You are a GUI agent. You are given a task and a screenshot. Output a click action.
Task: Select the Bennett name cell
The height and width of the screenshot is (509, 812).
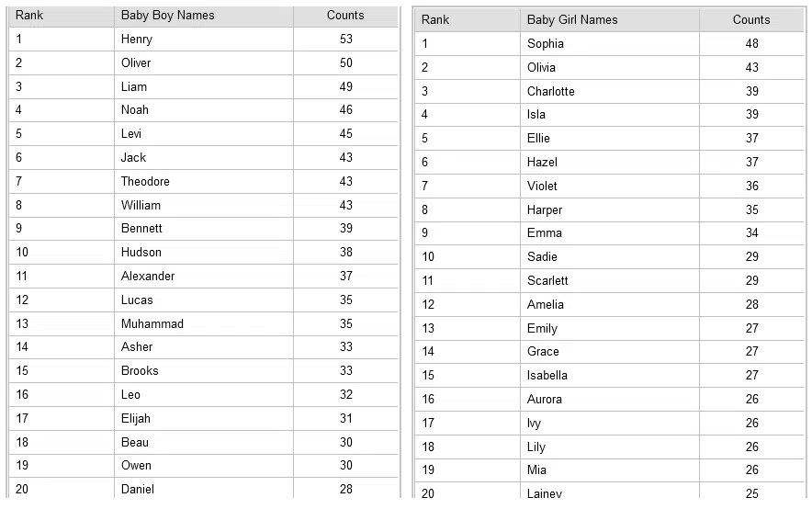click(x=204, y=229)
